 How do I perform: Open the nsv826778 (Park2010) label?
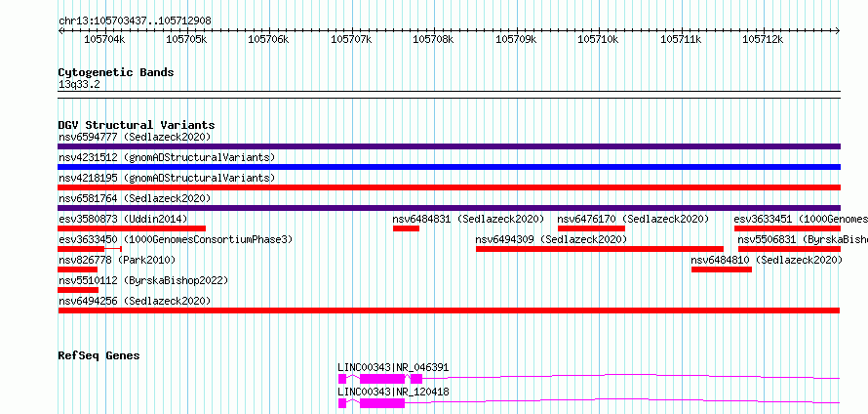[x=117, y=260]
